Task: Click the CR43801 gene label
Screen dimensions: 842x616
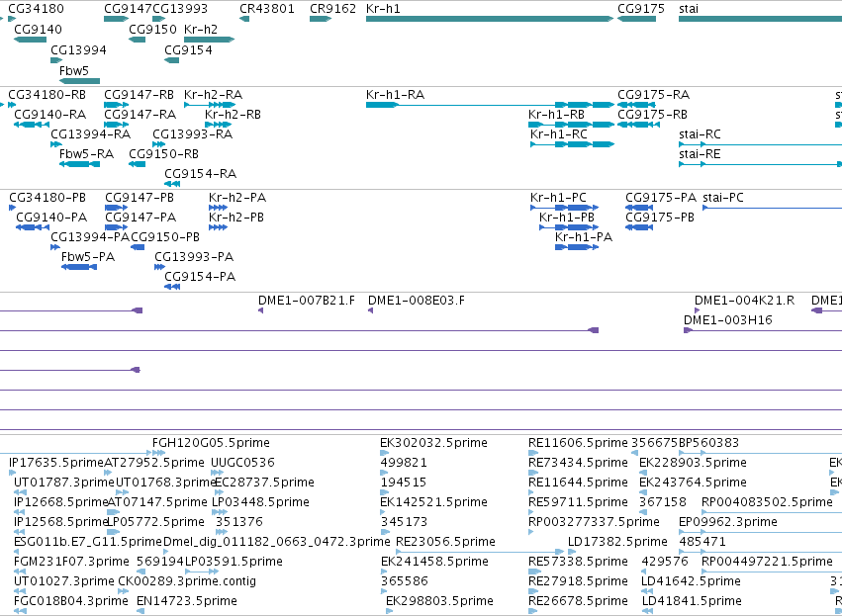Action: point(267,9)
